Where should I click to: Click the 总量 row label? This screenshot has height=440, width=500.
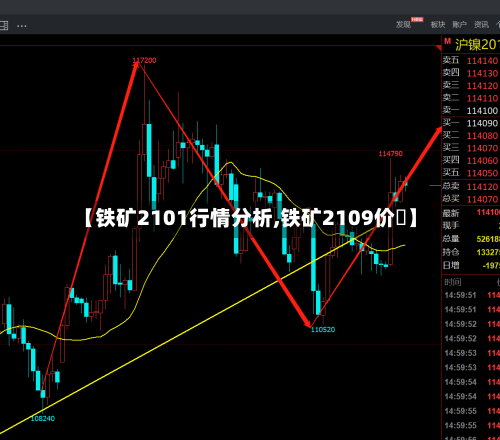click(x=451, y=239)
